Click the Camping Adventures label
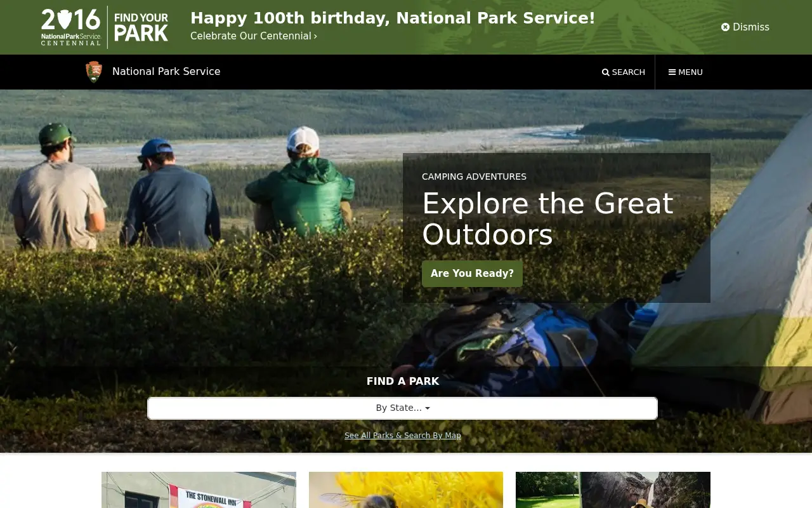This screenshot has height=508, width=812. [475, 177]
